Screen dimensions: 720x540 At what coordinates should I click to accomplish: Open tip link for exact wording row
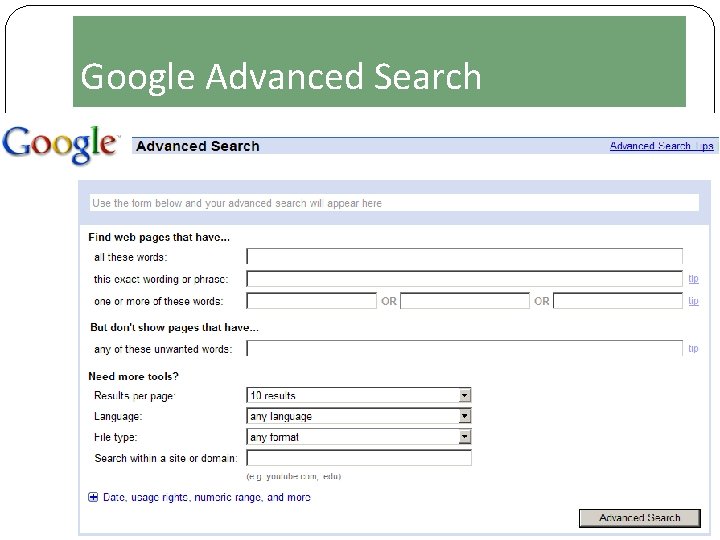point(693,279)
